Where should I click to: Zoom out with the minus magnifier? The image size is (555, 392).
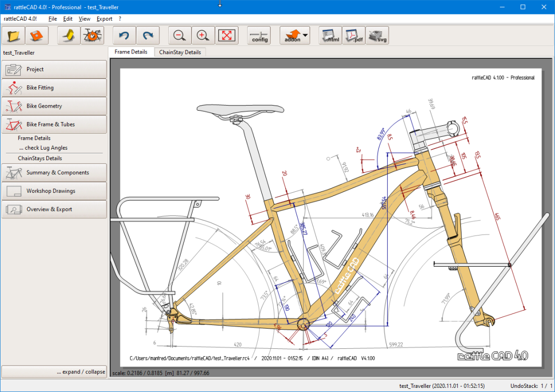coord(180,35)
